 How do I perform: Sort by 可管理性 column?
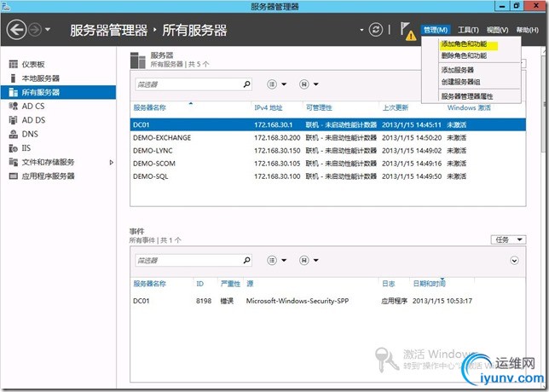tap(319, 107)
